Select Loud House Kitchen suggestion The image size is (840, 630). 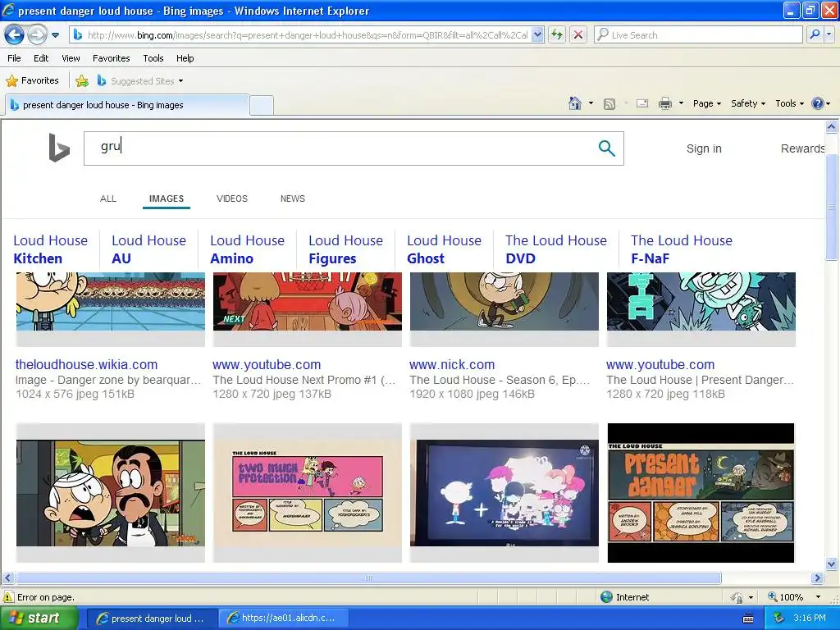point(50,249)
